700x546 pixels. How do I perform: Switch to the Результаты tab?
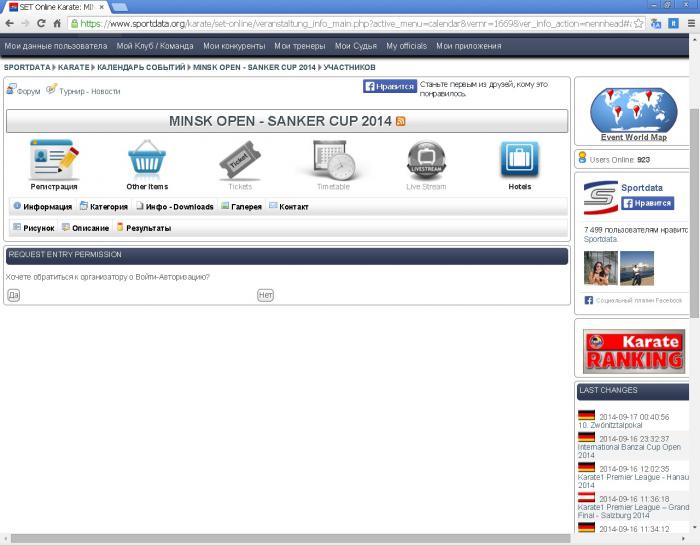click(x=144, y=228)
